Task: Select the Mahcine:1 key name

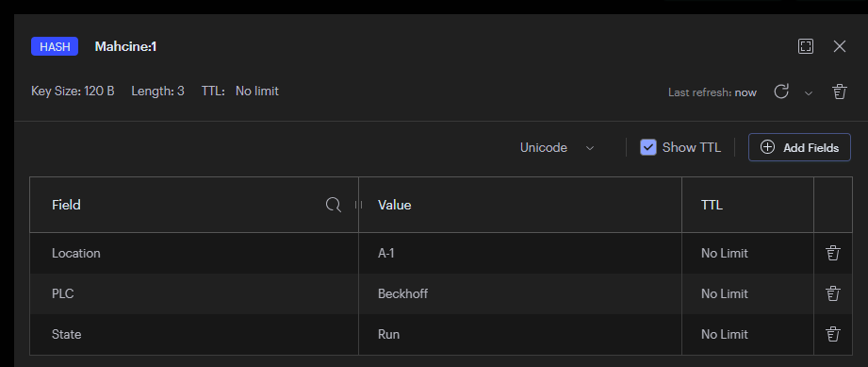Action: click(x=125, y=46)
